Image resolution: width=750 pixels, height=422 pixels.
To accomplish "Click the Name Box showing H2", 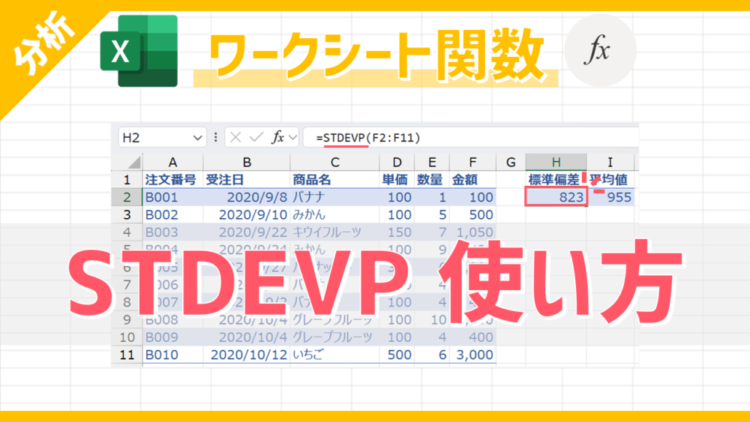I will 162,137.
